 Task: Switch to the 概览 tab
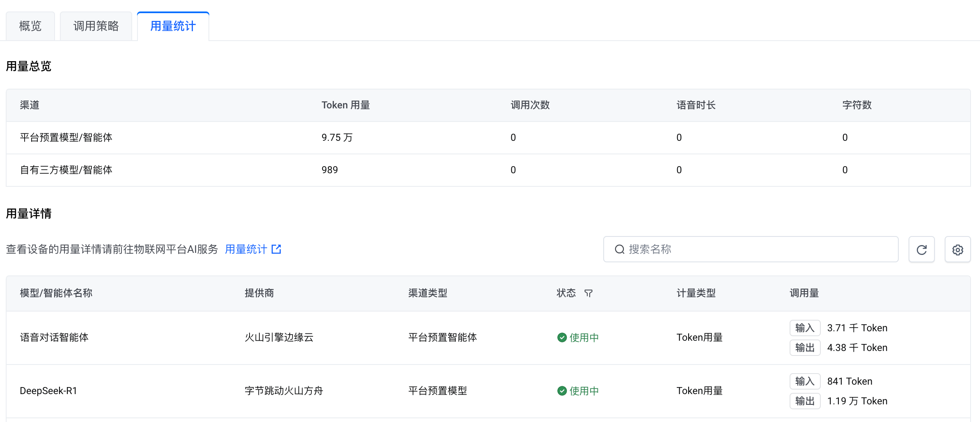[x=30, y=26]
